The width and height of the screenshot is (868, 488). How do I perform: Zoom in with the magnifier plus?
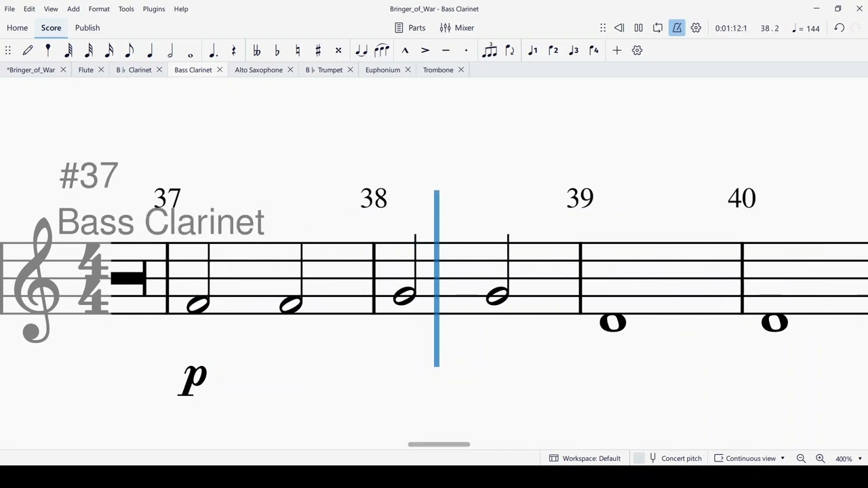(x=820, y=458)
